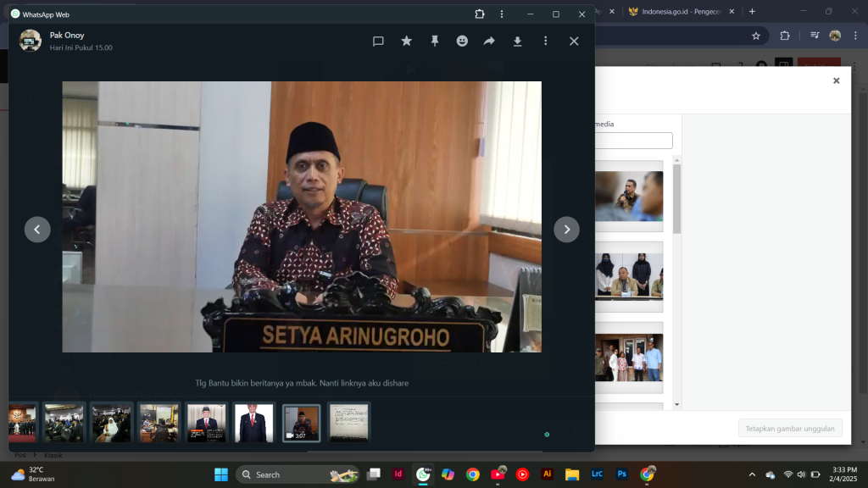
Task: Open the speaker volume tray icon
Action: (801, 474)
